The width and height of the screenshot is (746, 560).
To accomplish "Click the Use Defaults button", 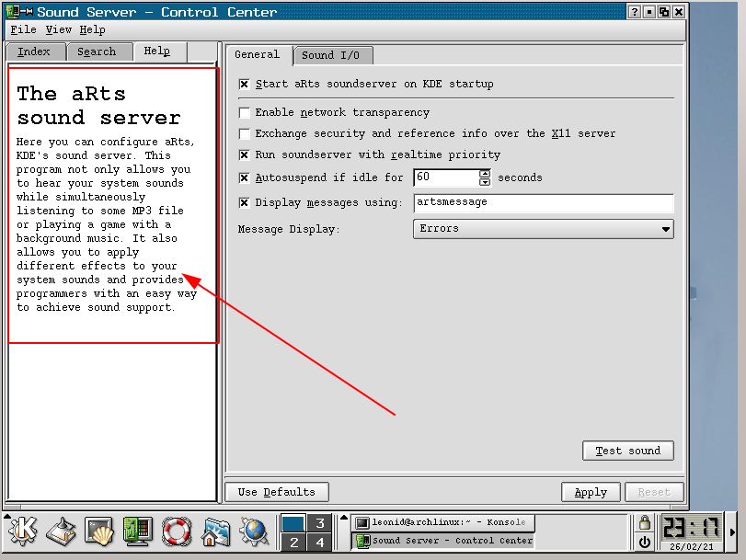I will 277,492.
